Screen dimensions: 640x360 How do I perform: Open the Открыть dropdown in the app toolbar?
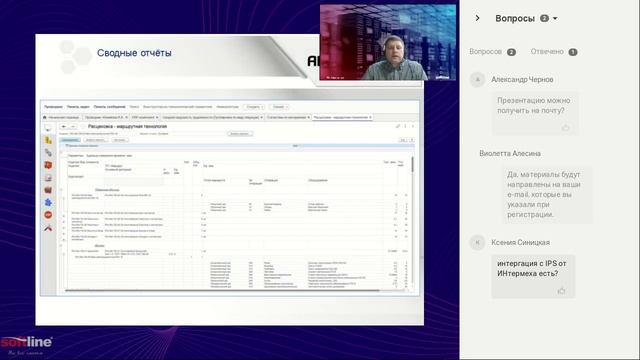click(254, 107)
